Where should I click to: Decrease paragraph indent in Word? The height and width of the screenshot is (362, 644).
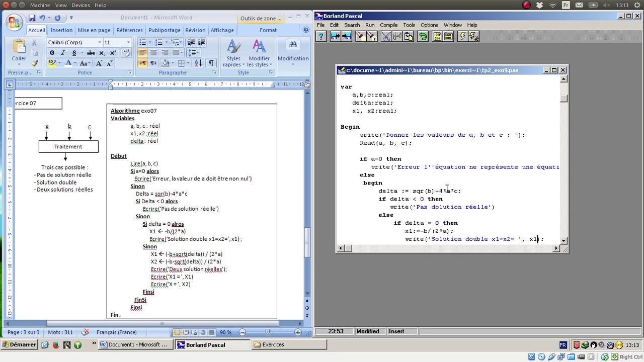click(191, 42)
